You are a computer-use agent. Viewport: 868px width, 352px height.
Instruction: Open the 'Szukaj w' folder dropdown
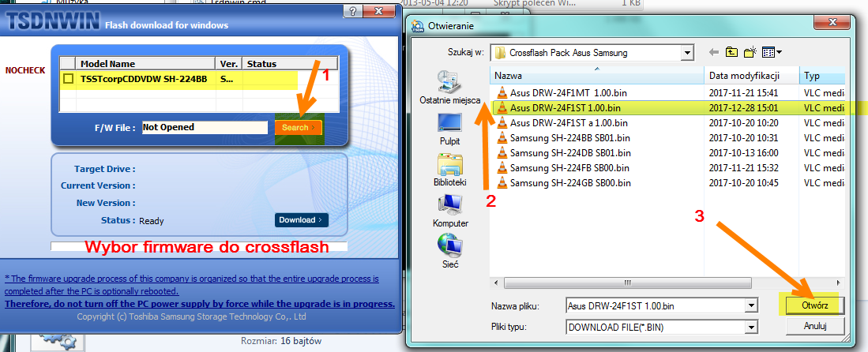[688, 53]
